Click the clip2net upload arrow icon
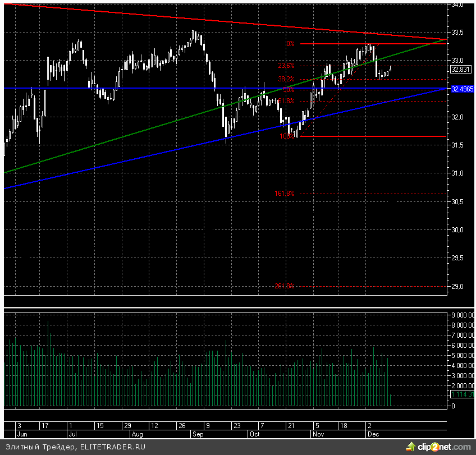The width and height of the screenshot is (476, 455). (x=411, y=447)
